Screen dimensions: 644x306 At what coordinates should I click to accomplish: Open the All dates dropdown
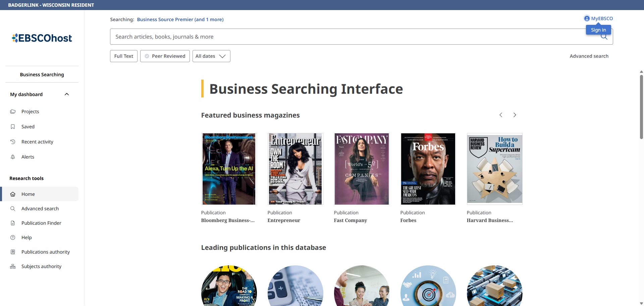click(x=211, y=56)
